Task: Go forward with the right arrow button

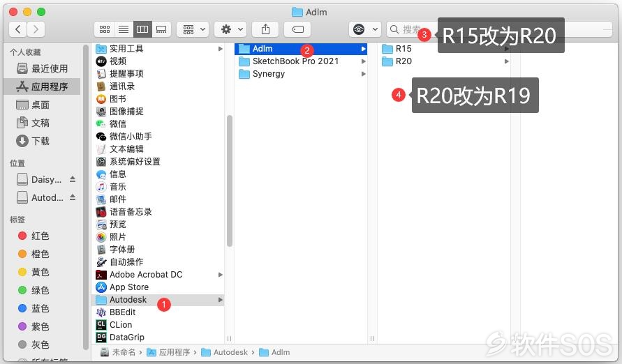Action: pyautogui.click(x=36, y=29)
